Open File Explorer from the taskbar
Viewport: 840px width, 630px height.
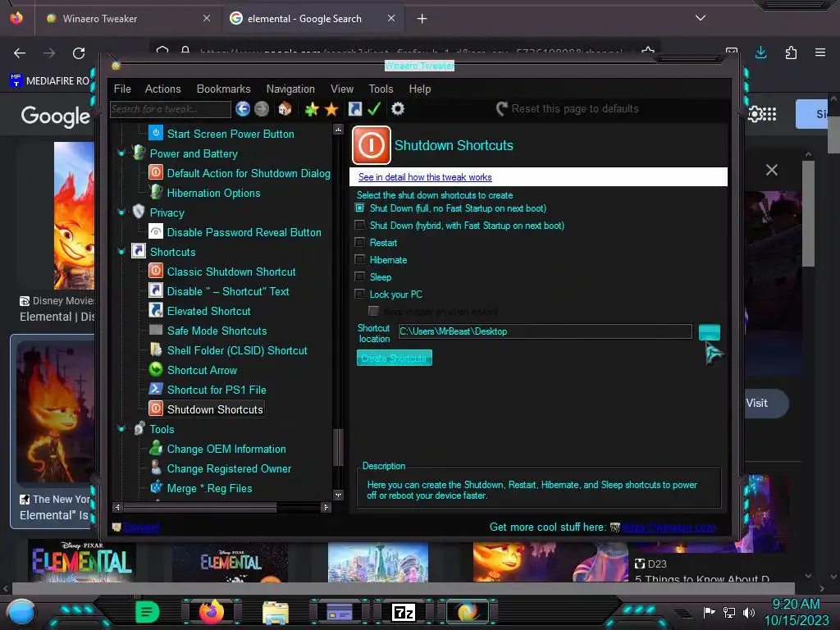[276, 612]
